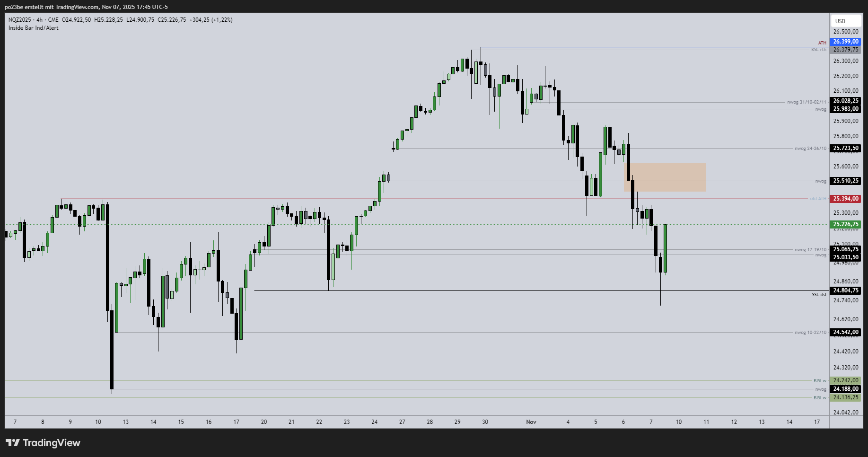This screenshot has width=868, height=457.
Task: Click the nwog 24-26/10 label 25.723,50
Action: pyautogui.click(x=846, y=148)
